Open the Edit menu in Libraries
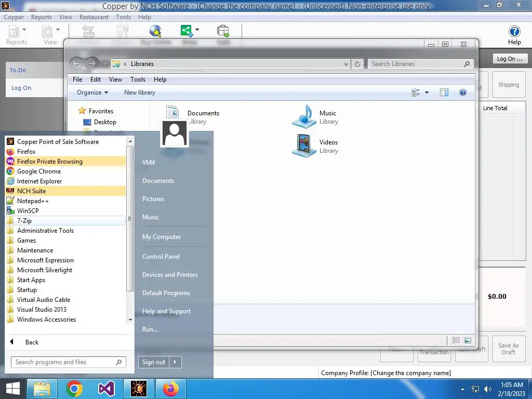 point(96,79)
